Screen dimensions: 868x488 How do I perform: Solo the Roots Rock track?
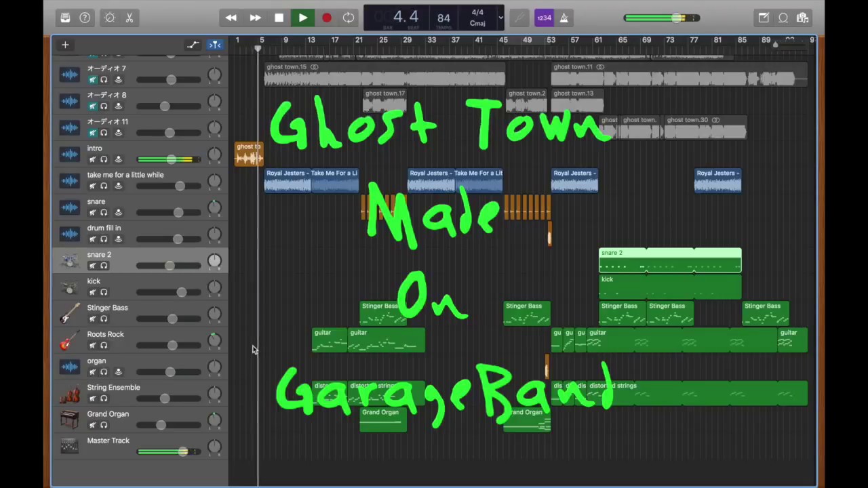[x=104, y=345]
